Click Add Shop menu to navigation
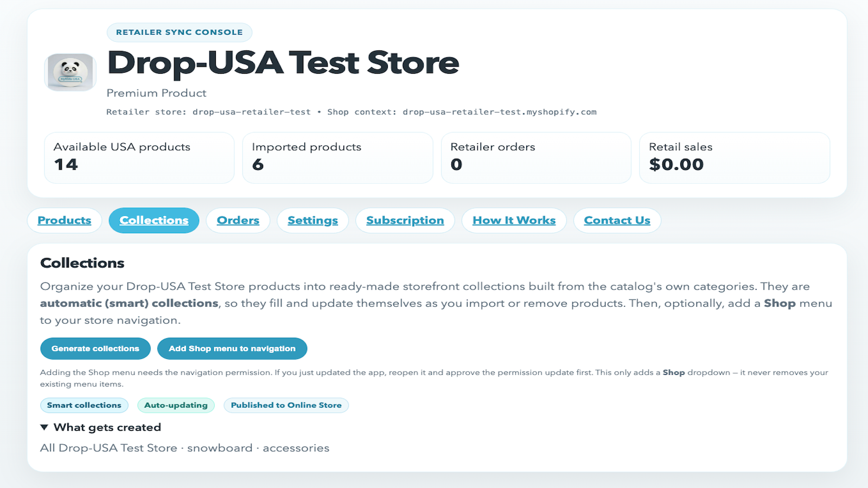 pyautogui.click(x=232, y=349)
